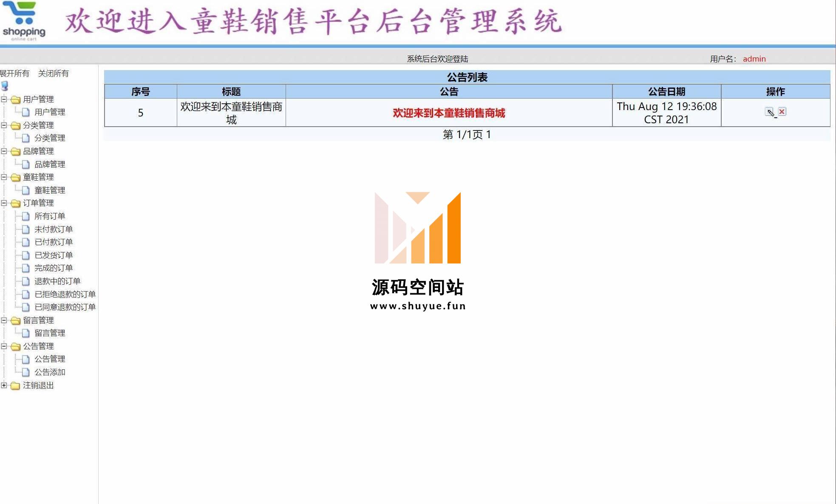Collapse the 公告管理 tree group
The width and height of the screenshot is (836, 504).
(4, 346)
